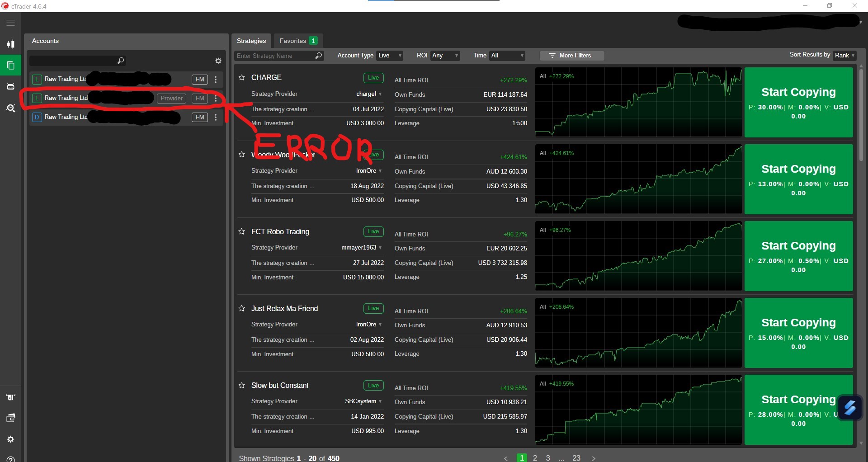Start Copying the Woody WoodPecker strategy
868x462 pixels.
798,179
